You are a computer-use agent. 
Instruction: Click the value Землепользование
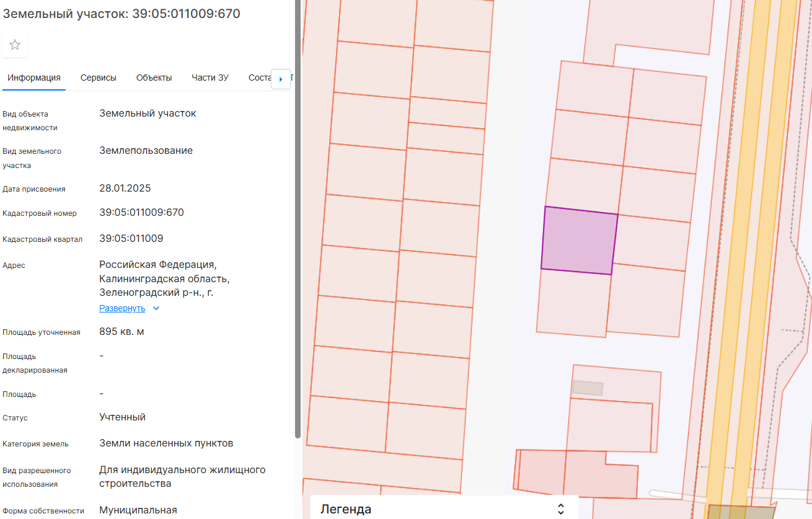pyautogui.click(x=146, y=151)
